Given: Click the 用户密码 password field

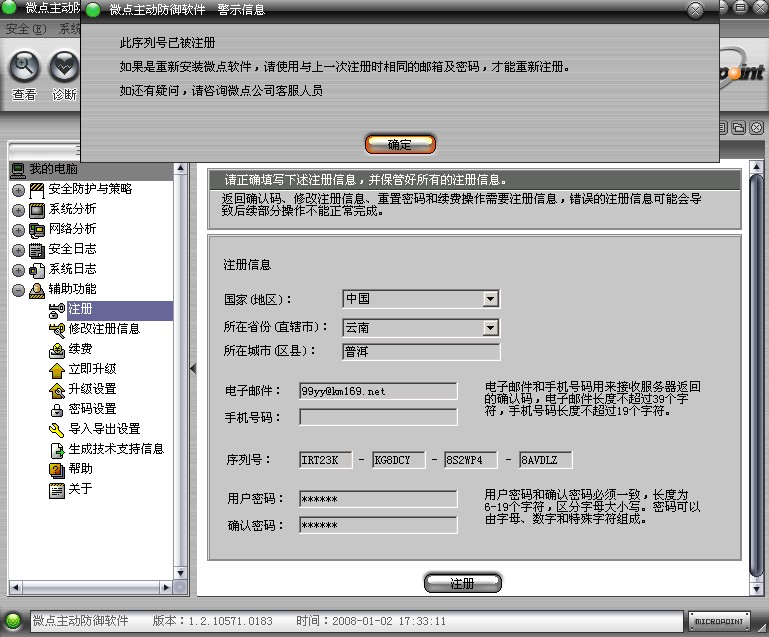Looking at the screenshot, I should 378,499.
